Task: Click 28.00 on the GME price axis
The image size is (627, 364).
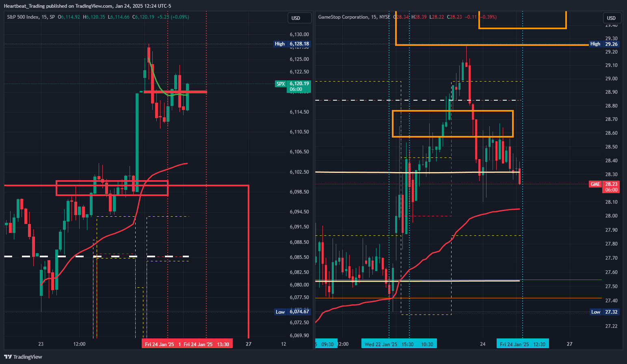Action: 611,216
